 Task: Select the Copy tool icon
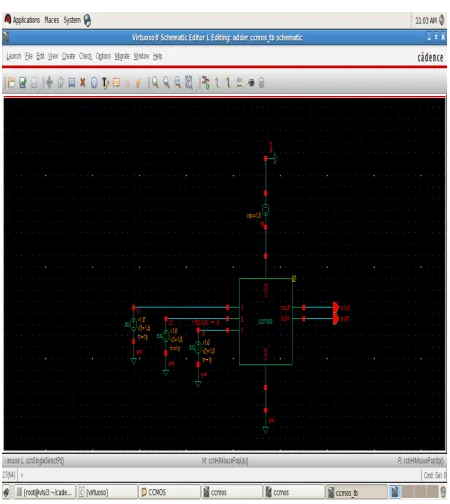point(61,82)
